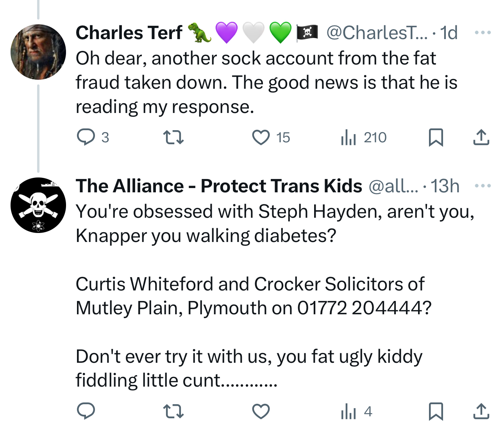
Task: Like The Alliance's post
Action: [x=261, y=411]
